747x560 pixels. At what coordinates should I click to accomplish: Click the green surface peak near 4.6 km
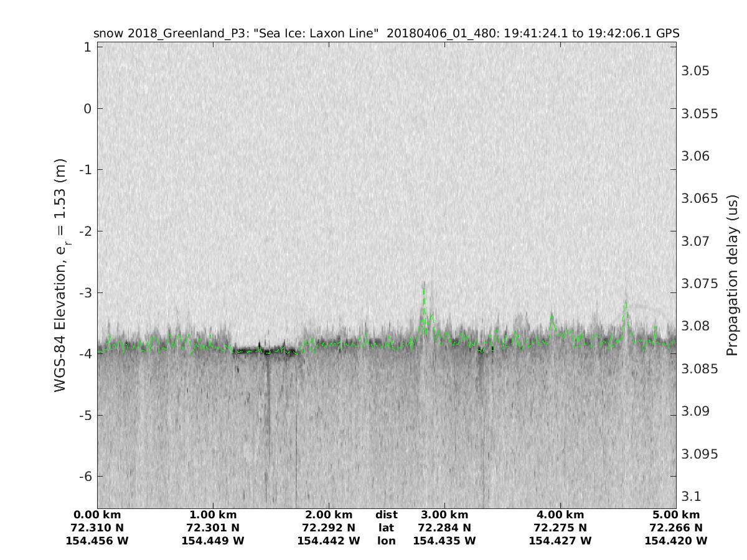[626, 305]
